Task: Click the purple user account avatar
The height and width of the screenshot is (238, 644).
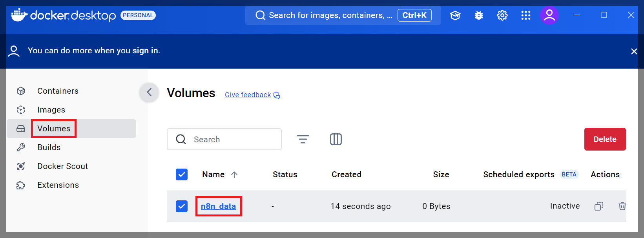Action: pyautogui.click(x=549, y=15)
